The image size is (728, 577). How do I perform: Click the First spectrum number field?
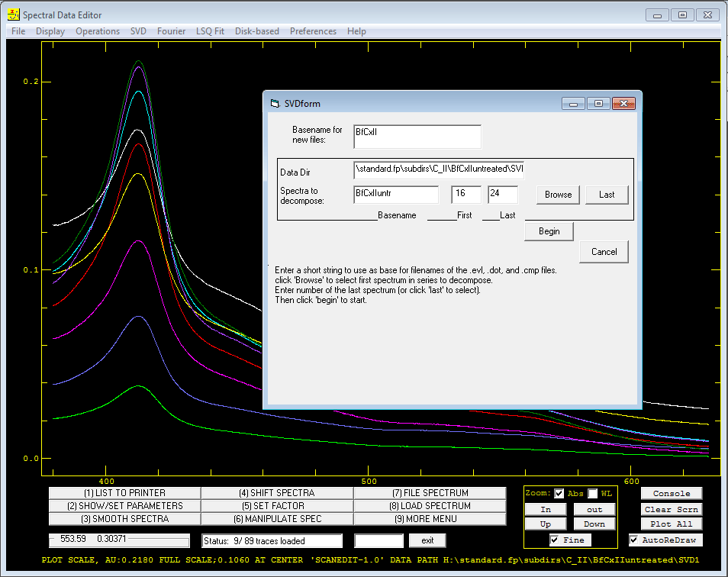coord(466,195)
